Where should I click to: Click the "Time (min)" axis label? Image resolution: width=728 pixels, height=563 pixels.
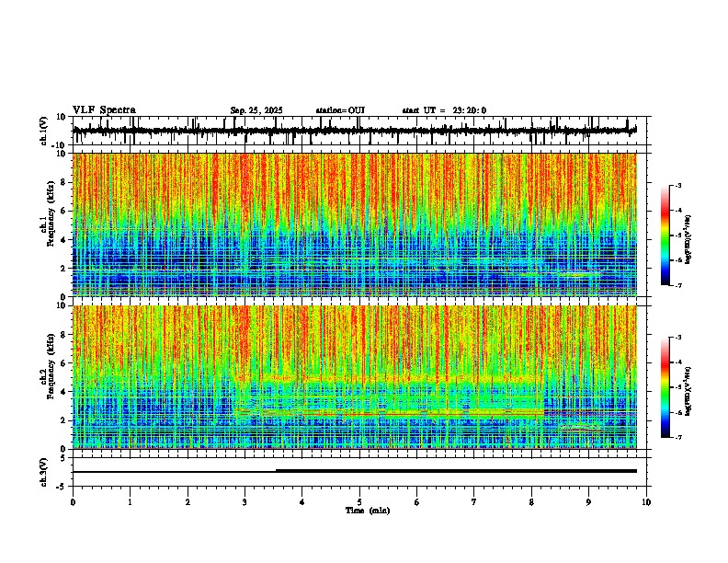[x=368, y=511]
